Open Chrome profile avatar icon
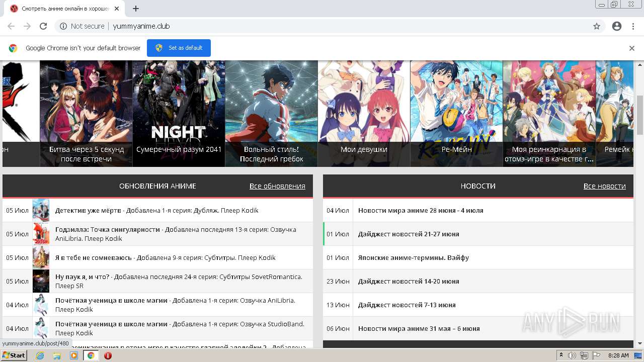This screenshot has width=644, height=362. (x=617, y=26)
